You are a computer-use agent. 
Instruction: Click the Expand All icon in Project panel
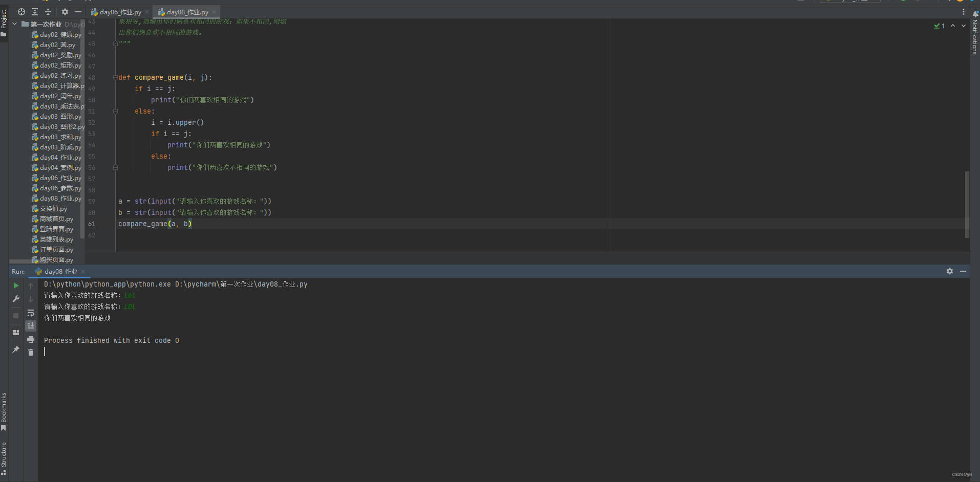35,12
